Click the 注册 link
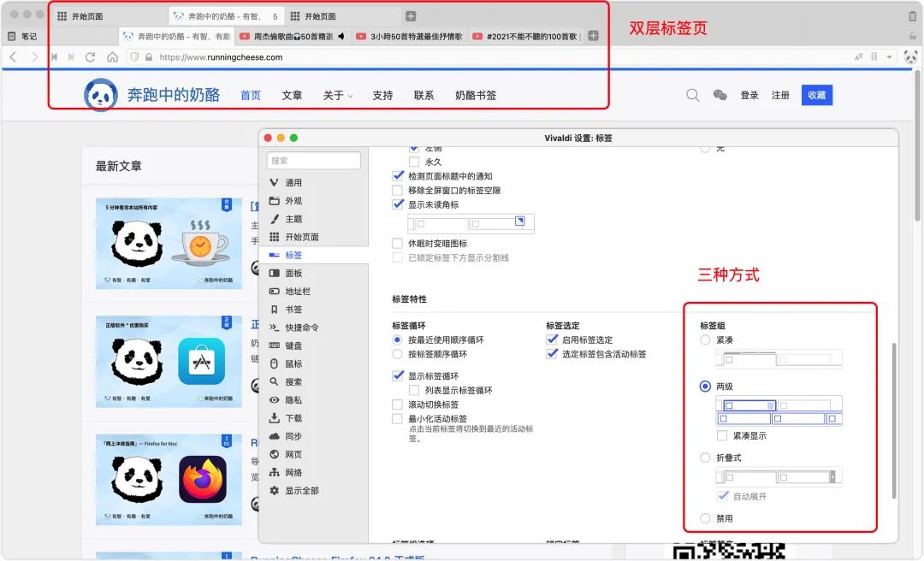Viewport: 924px width, 561px height. (x=781, y=95)
